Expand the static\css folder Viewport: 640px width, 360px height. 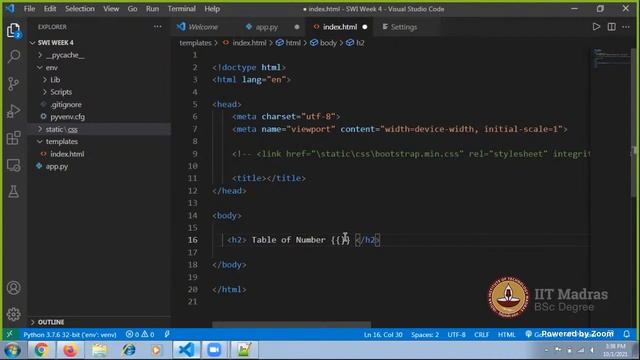[61, 129]
